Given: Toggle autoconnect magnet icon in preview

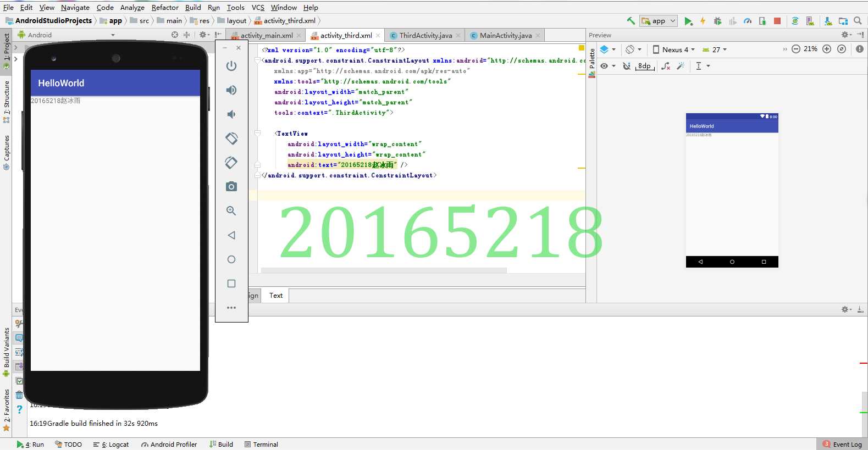Looking at the screenshot, I should pos(627,66).
